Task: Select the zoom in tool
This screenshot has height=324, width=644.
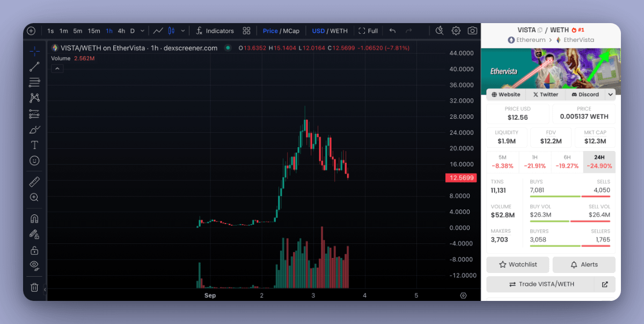Action: (34, 197)
